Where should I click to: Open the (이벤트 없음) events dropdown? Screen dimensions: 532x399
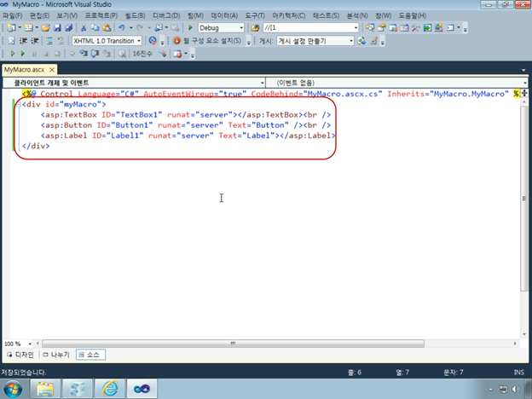click(x=396, y=83)
